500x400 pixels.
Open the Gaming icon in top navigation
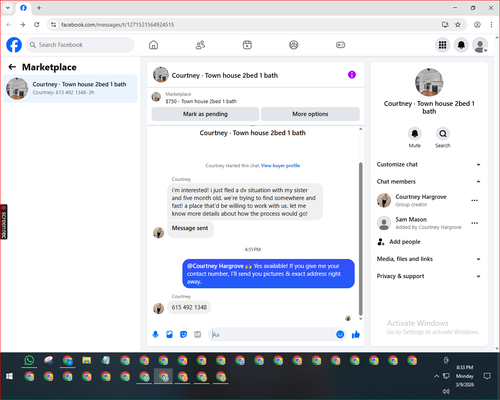pyautogui.click(x=340, y=45)
